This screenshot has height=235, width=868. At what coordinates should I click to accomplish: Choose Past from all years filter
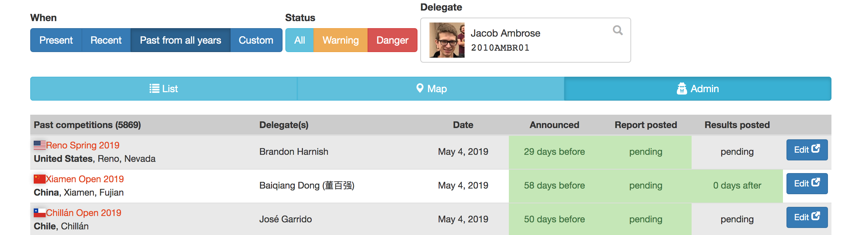[x=181, y=40]
